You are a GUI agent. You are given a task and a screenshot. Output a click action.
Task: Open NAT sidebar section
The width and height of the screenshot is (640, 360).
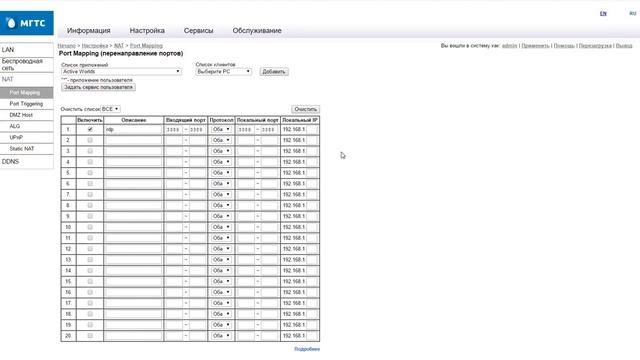click(27, 79)
